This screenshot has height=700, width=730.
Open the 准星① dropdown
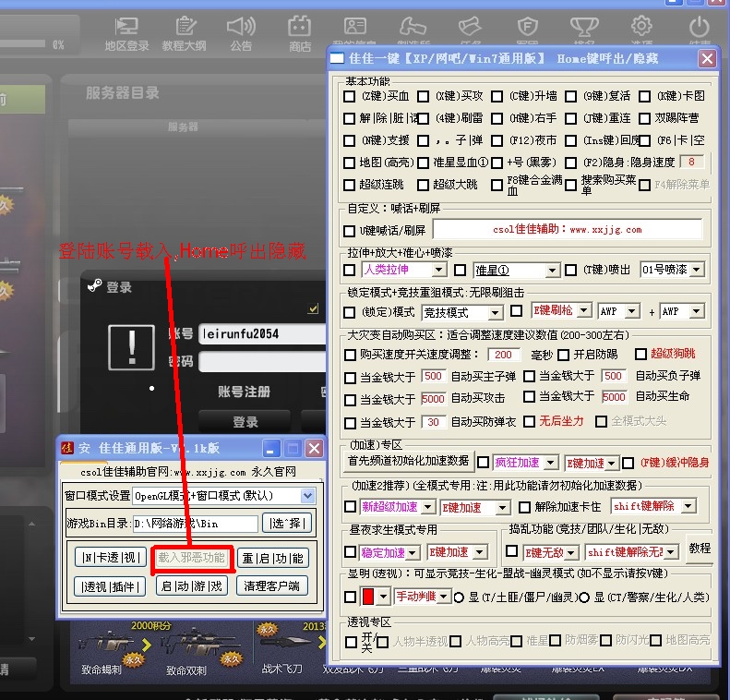(x=516, y=271)
